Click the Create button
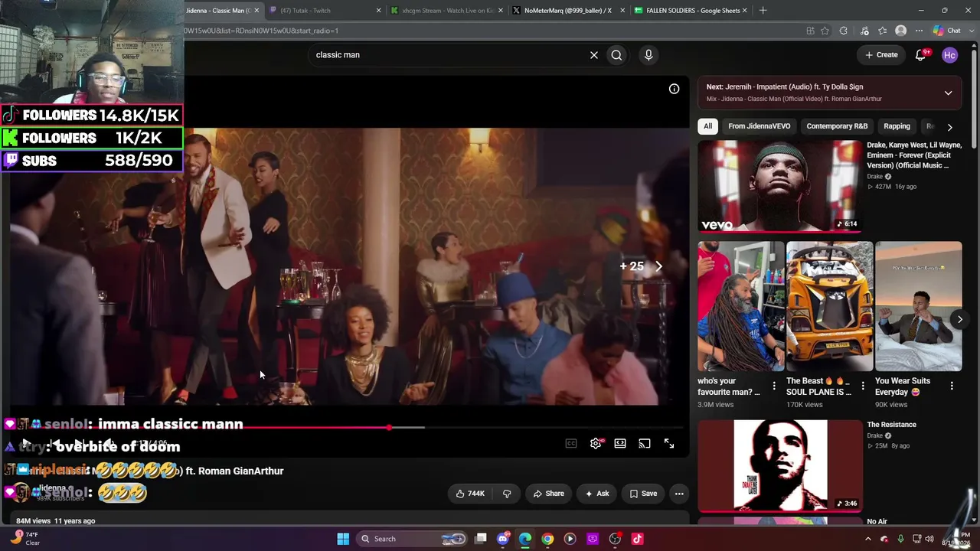This screenshot has width=980, height=551. (881, 55)
